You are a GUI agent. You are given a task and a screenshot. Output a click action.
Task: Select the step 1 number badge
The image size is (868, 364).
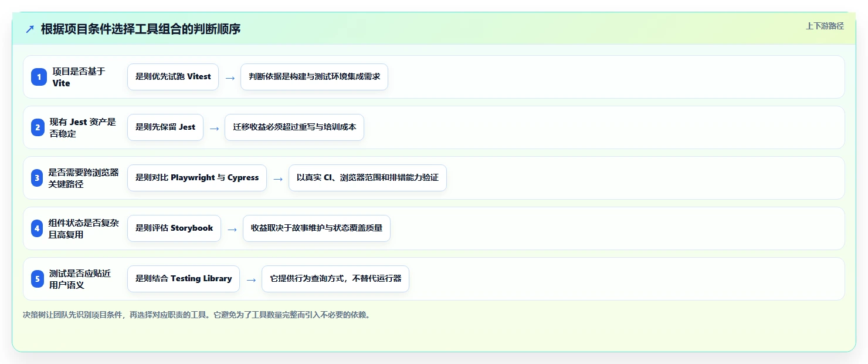point(38,77)
